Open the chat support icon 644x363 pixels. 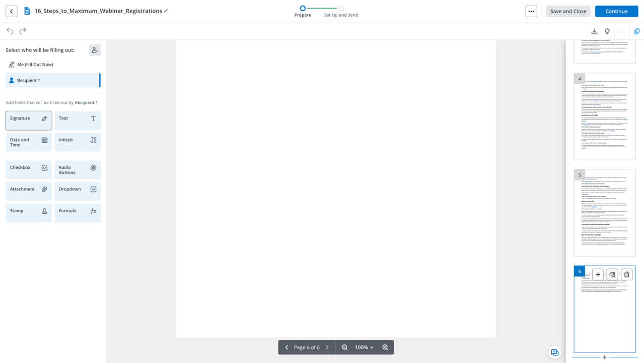[554, 352]
